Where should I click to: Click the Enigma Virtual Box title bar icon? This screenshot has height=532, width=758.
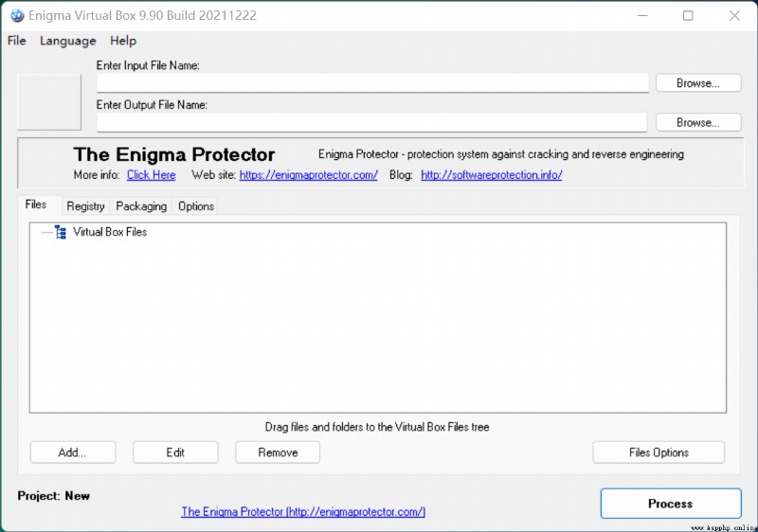(17, 15)
